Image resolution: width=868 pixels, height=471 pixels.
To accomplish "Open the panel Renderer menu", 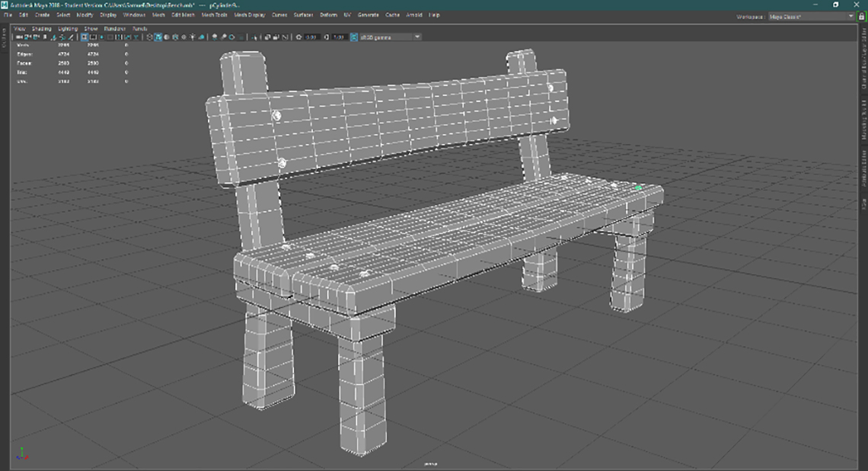I will tap(114, 28).
